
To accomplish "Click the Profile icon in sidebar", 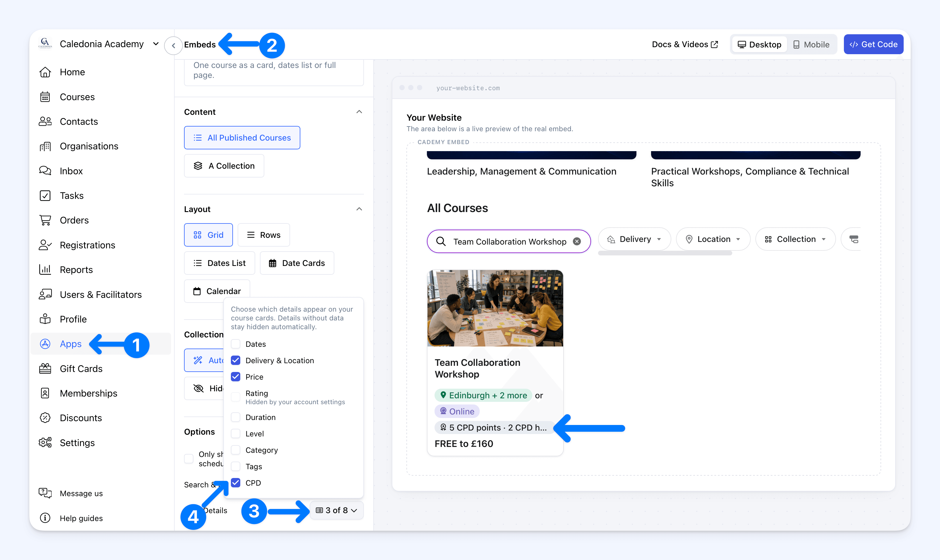I will (x=45, y=319).
